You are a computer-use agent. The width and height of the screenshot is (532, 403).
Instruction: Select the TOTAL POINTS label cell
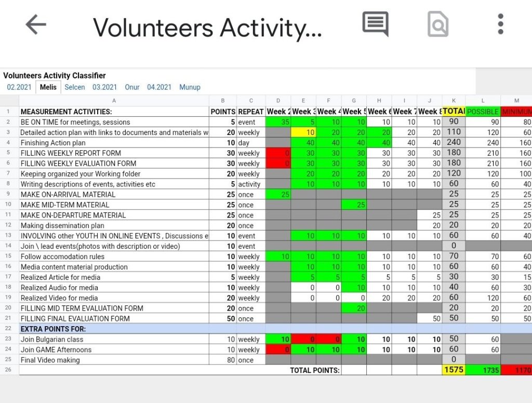point(315,370)
